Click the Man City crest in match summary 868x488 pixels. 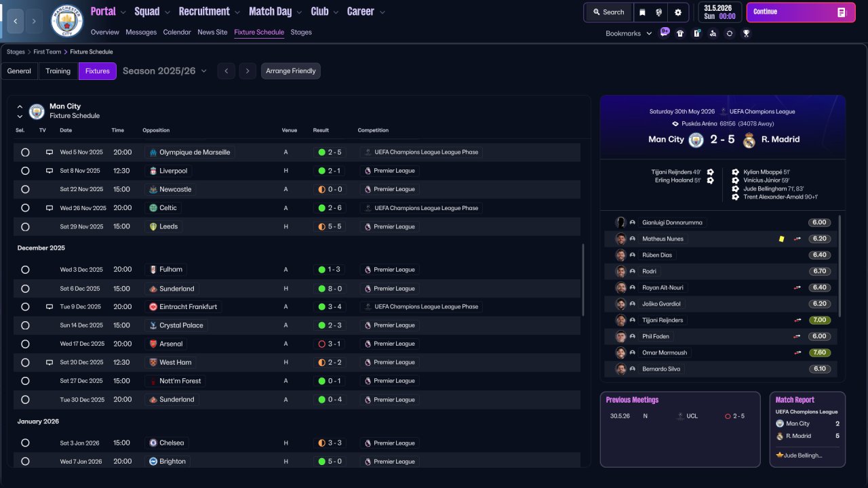[x=696, y=140]
